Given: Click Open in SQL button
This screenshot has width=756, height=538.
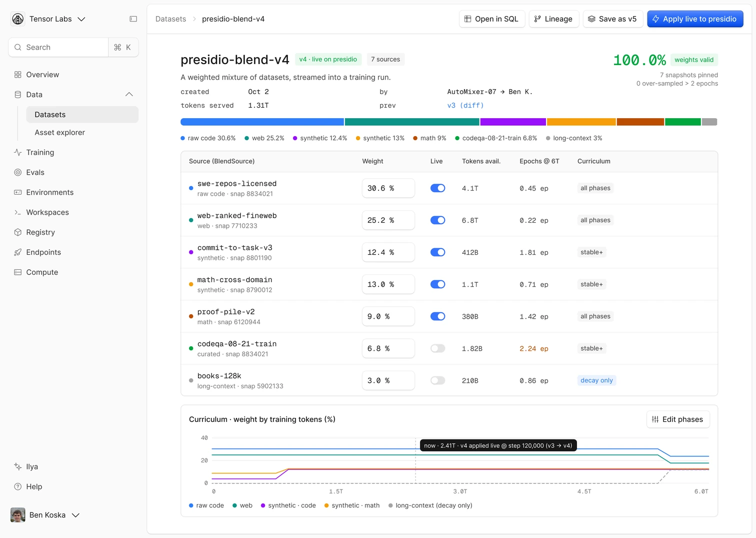Looking at the screenshot, I should [492, 19].
